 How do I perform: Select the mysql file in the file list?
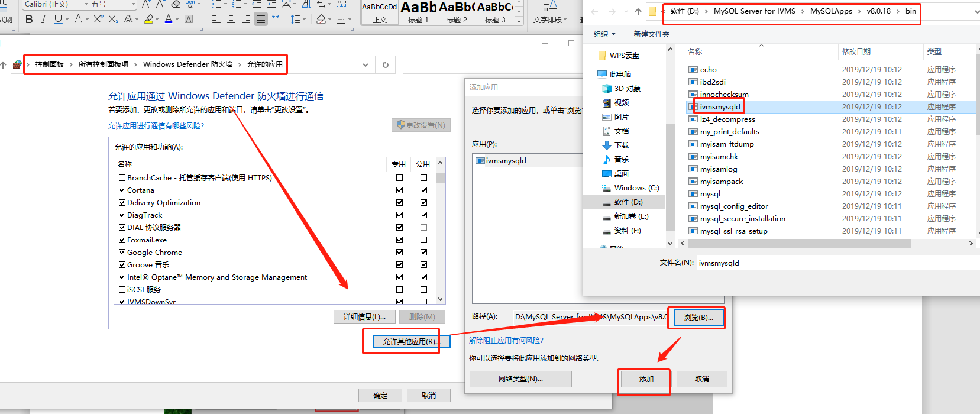(710, 194)
